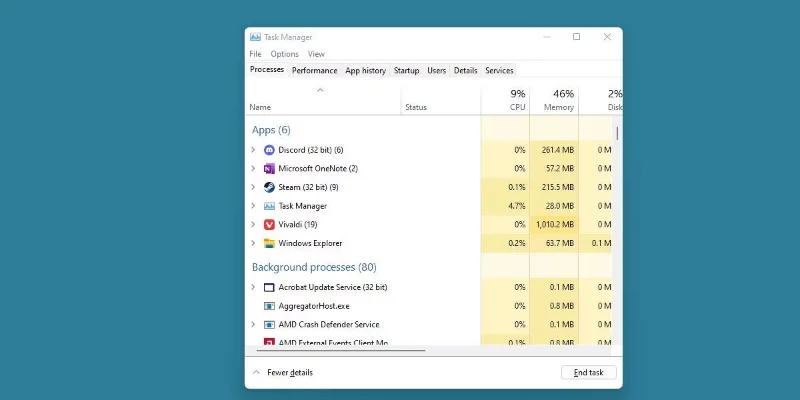This screenshot has height=400, width=800.
Task: Sort by the Disk column header
Action: [601, 101]
